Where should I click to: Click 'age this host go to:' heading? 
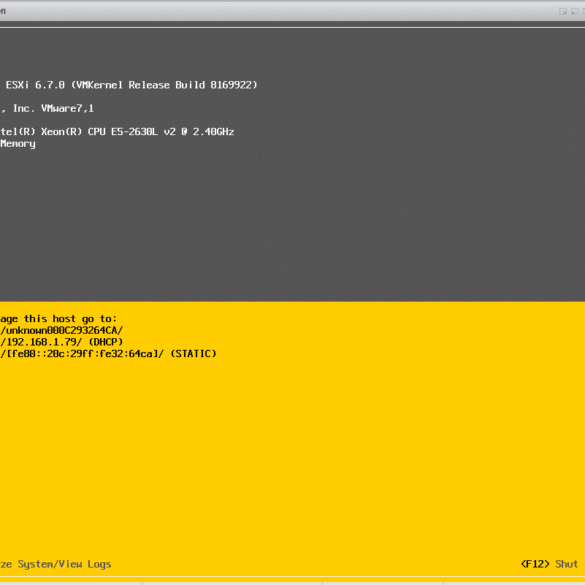(59, 319)
